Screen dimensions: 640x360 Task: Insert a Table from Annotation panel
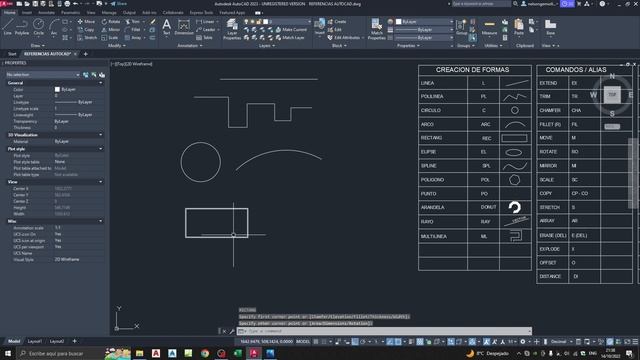click(x=204, y=38)
